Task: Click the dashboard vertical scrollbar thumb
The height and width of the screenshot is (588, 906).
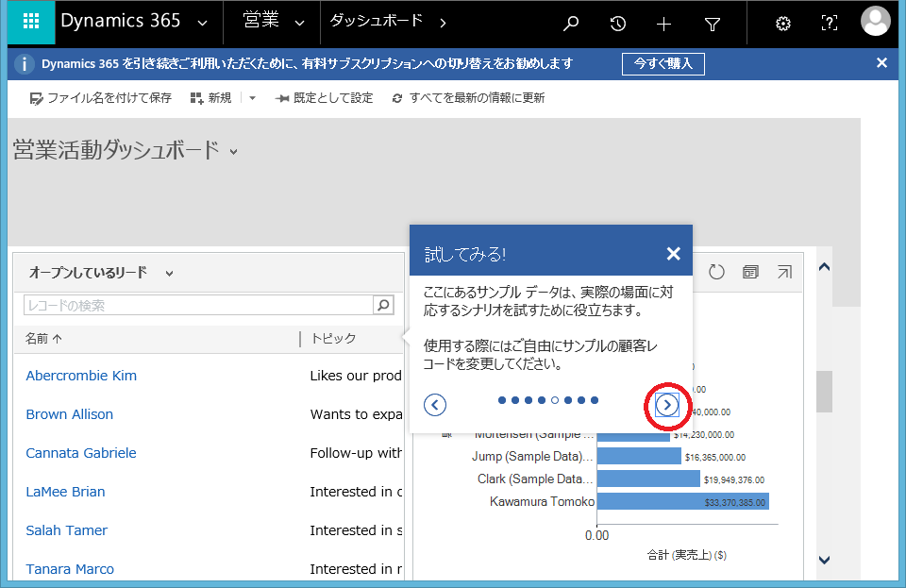Action: point(825,392)
